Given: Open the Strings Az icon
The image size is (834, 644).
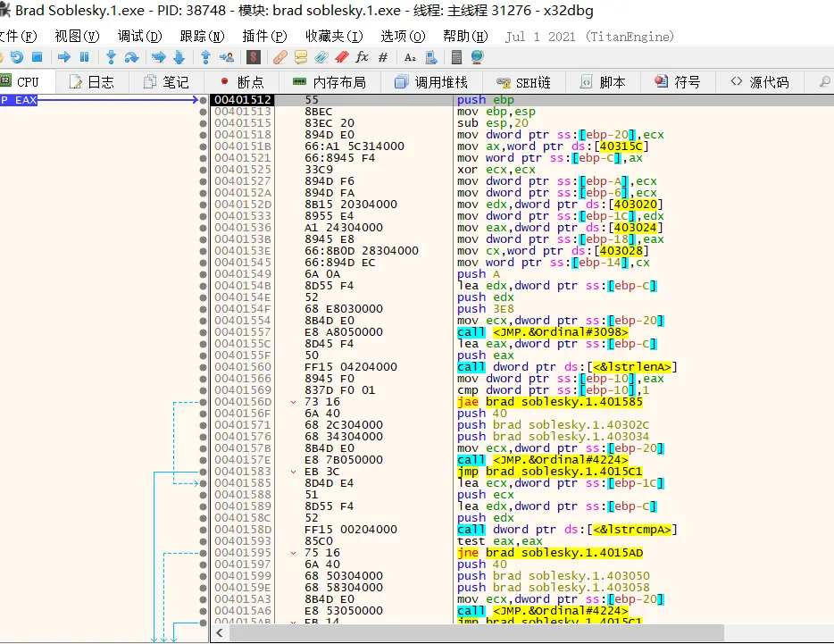Looking at the screenshot, I should tap(410, 57).
